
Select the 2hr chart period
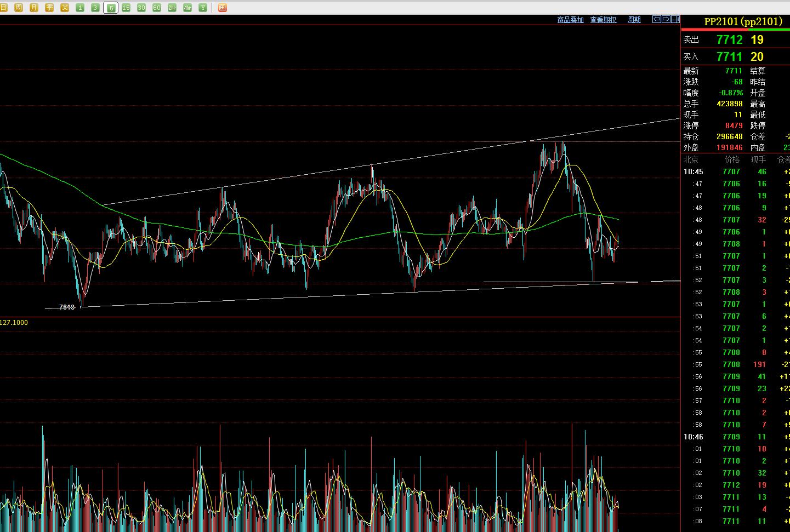pos(172,8)
